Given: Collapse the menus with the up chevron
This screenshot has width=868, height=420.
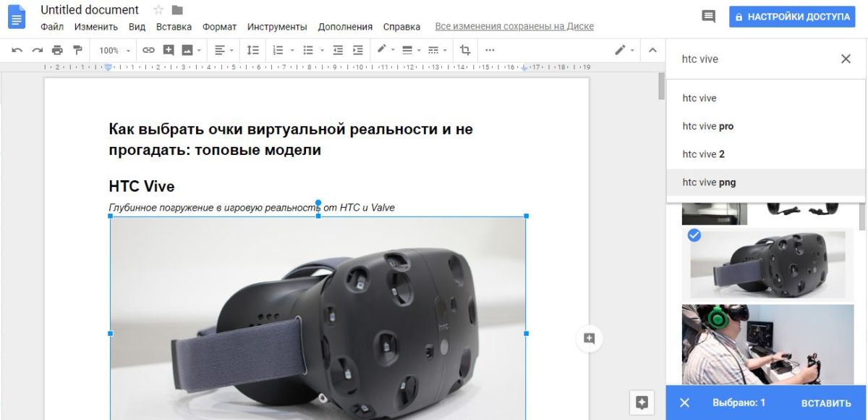Looking at the screenshot, I should point(652,51).
